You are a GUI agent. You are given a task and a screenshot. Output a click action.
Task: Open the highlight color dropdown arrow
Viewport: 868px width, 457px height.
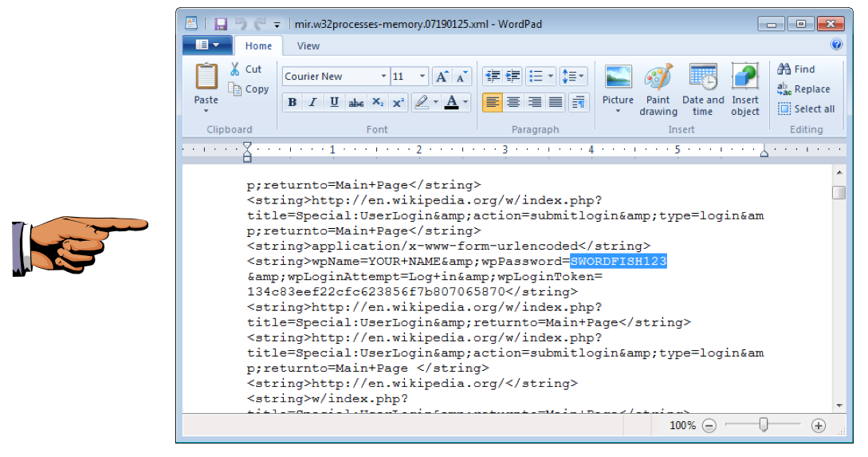[436, 102]
